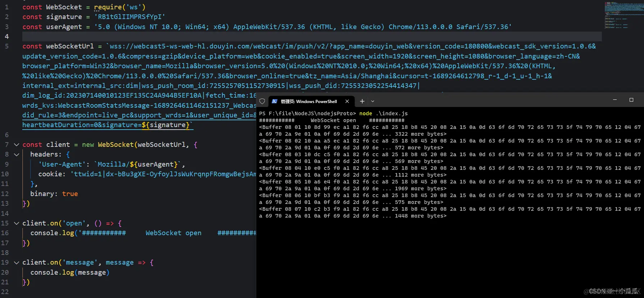Click the signature string 'RB1tGlIIMPRSfYpI'
644x298 pixels.
(x=129, y=17)
